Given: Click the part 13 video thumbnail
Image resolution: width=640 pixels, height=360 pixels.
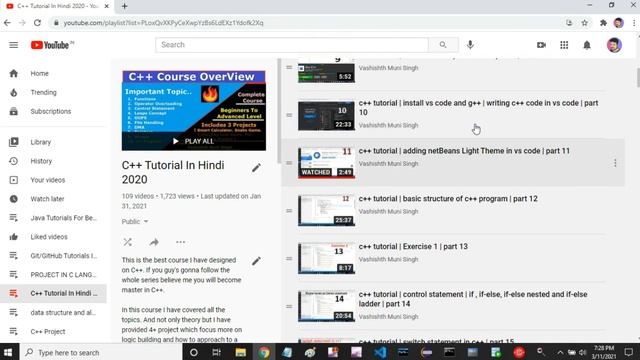Looking at the screenshot, I should (x=326, y=258).
